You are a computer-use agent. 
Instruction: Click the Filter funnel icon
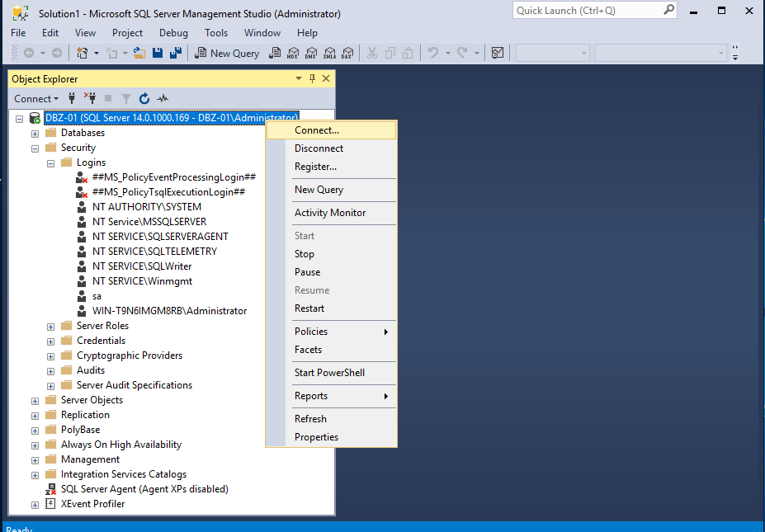(x=126, y=99)
